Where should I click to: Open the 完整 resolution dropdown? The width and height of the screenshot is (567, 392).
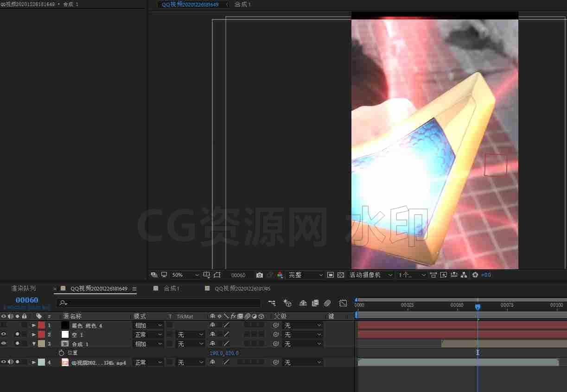[x=305, y=275]
